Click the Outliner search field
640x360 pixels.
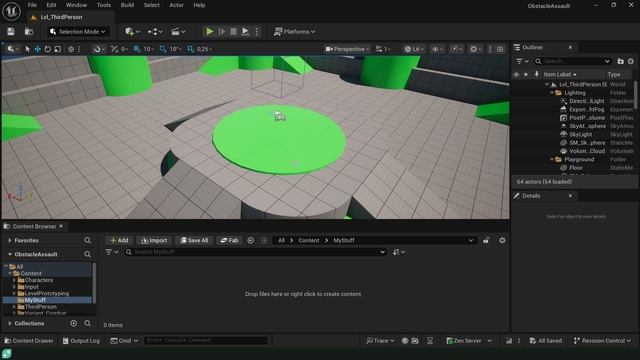pyautogui.click(x=573, y=61)
